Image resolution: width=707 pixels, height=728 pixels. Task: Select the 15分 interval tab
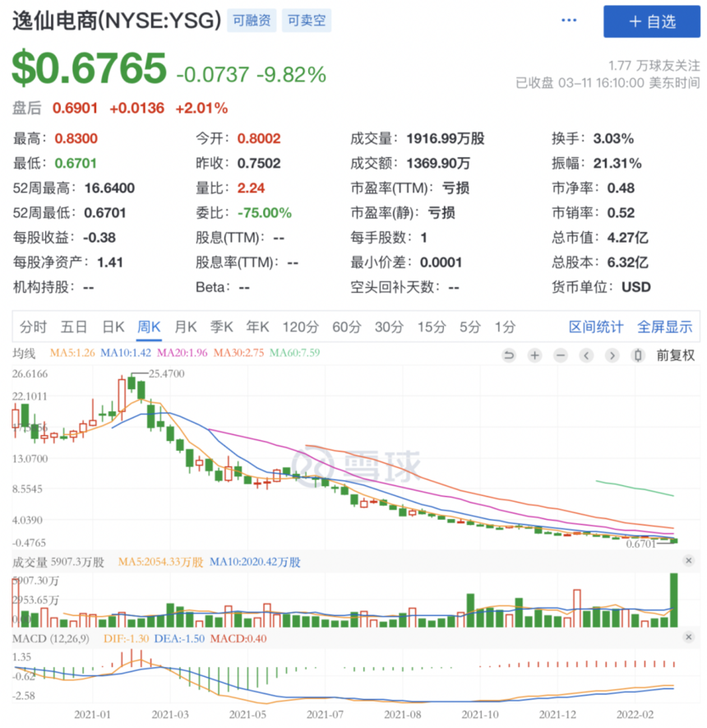click(432, 327)
